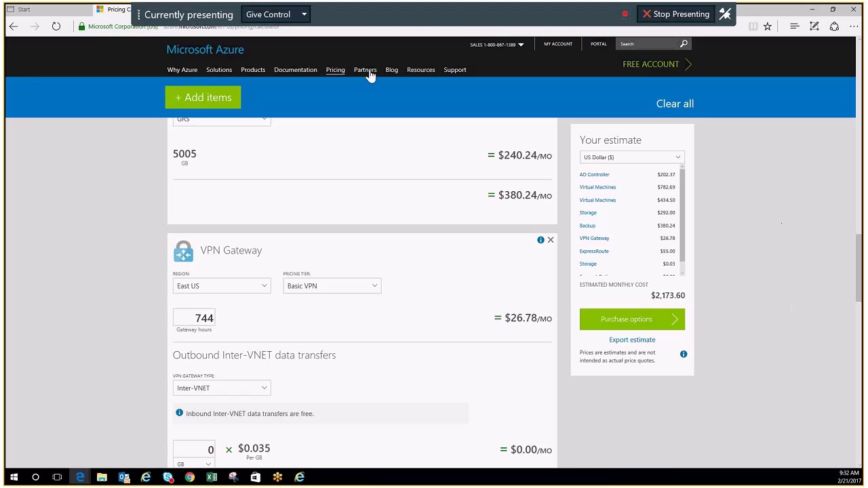The width and height of the screenshot is (868, 488).
Task: Expand the Sales phone number dropdown
Action: (x=521, y=45)
